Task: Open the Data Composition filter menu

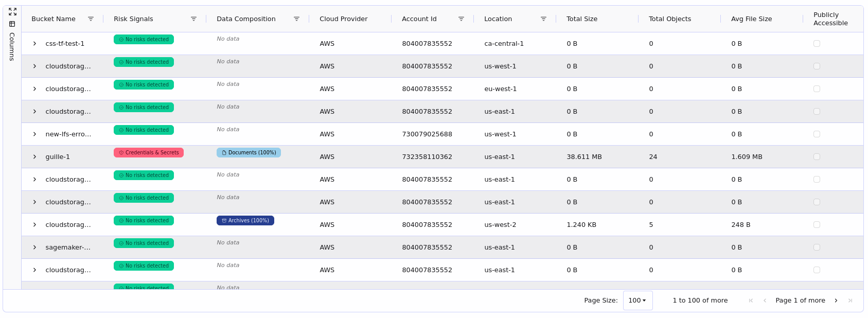Action: point(296,19)
